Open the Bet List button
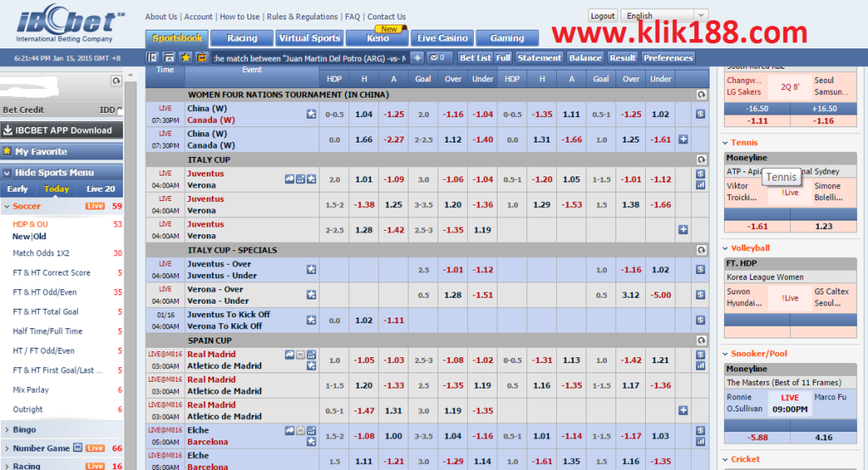This screenshot has height=470, width=868. 476,58
